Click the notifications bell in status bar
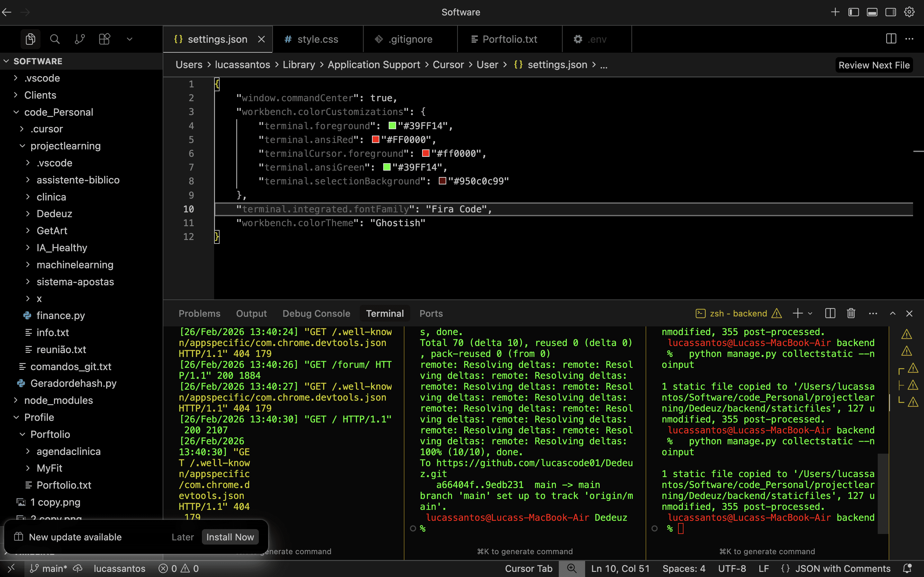The width and height of the screenshot is (924, 577). (907, 569)
